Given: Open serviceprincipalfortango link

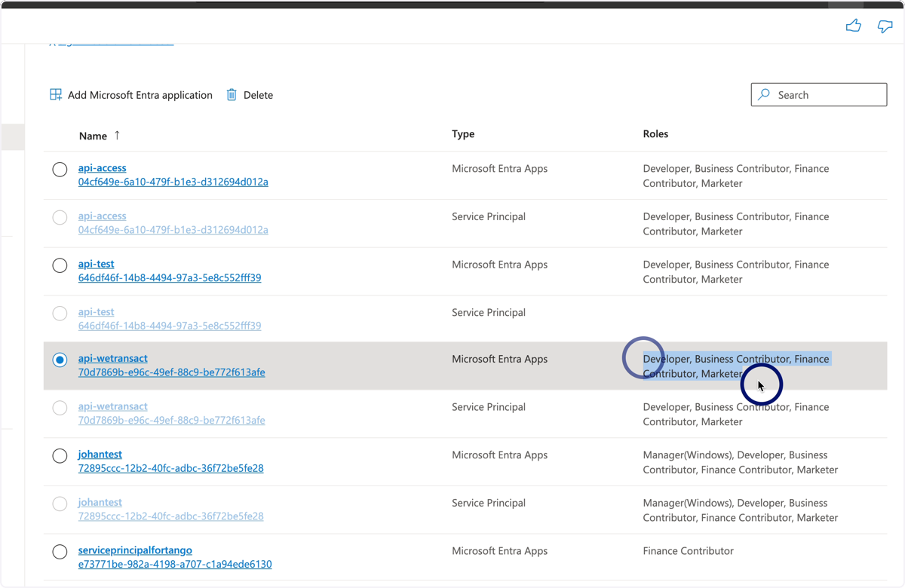Looking at the screenshot, I should coord(135,550).
